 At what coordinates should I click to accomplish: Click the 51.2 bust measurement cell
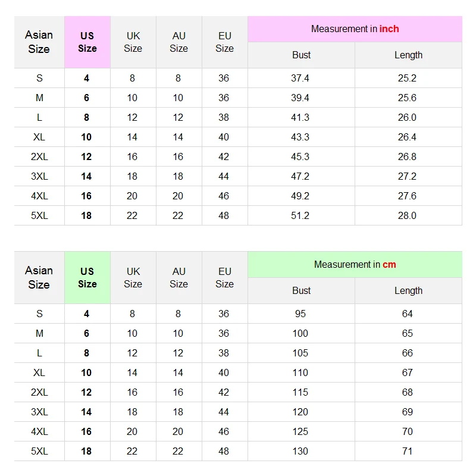300,215
